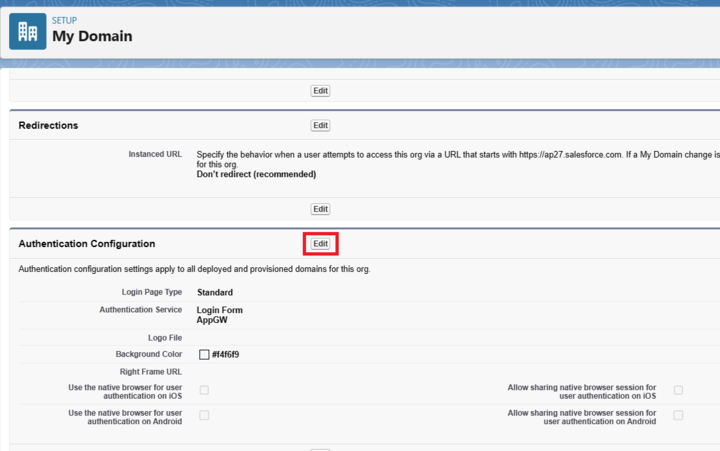720x451 pixels.
Task: Click the Instanced URL field label
Action: coord(155,154)
